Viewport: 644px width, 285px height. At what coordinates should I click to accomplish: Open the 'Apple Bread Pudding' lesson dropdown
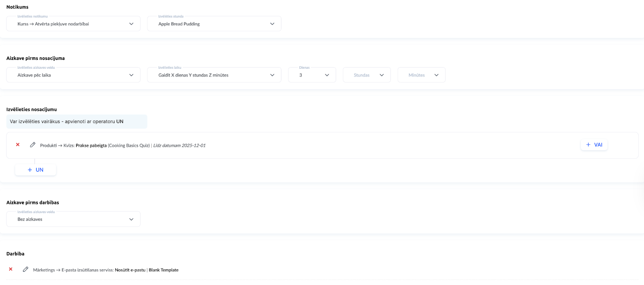pos(214,24)
